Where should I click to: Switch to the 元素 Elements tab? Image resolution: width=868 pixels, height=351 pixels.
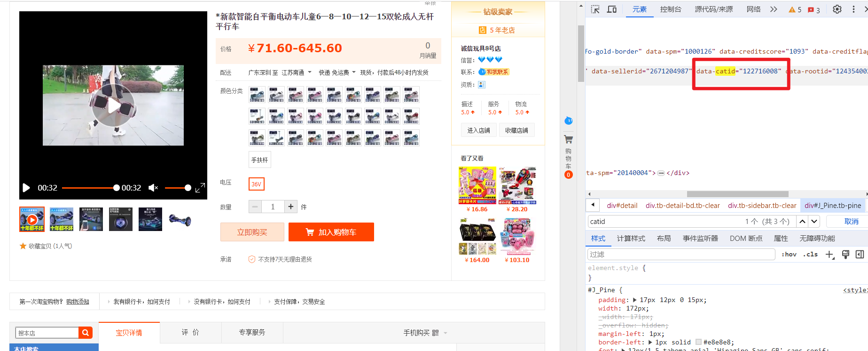click(639, 9)
